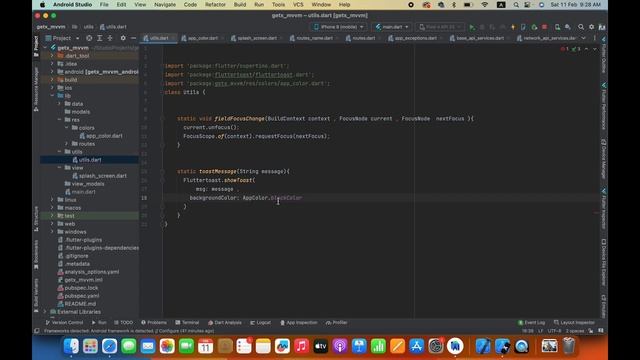Open Wi-Fi status in macOS menu bar
This screenshot has height=360, width=640.
[484, 5]
